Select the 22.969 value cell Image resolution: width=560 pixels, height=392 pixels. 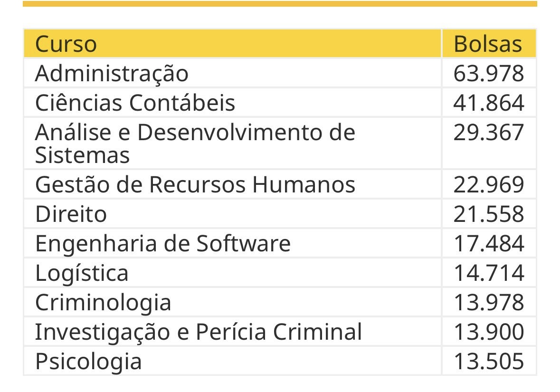(489, 185)
